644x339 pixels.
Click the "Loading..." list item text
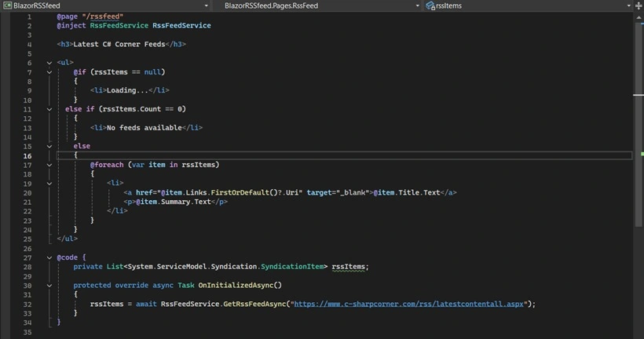tap(127, 90)
